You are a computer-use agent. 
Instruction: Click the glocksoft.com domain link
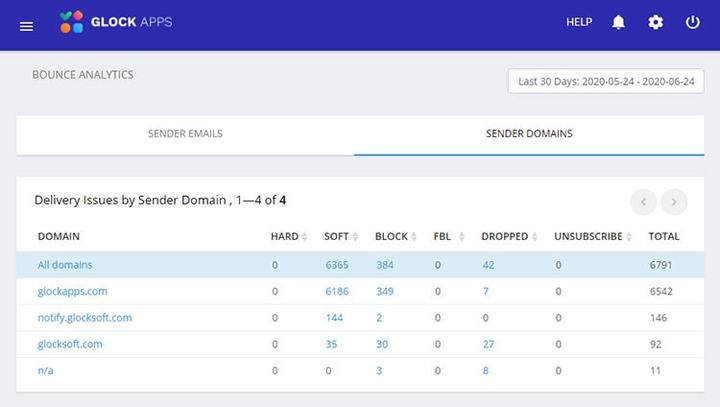pos(69,344)
